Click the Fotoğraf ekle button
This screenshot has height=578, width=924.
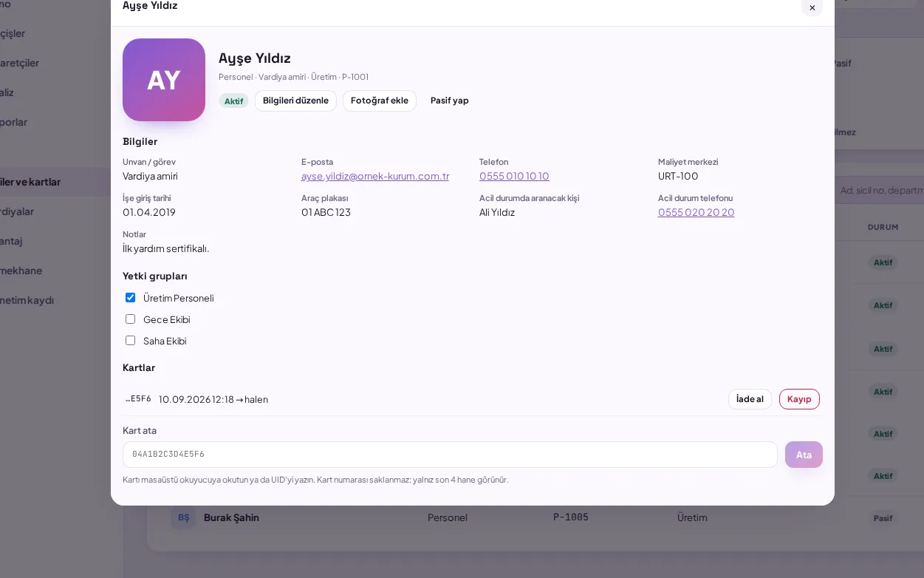coord(380,101)
